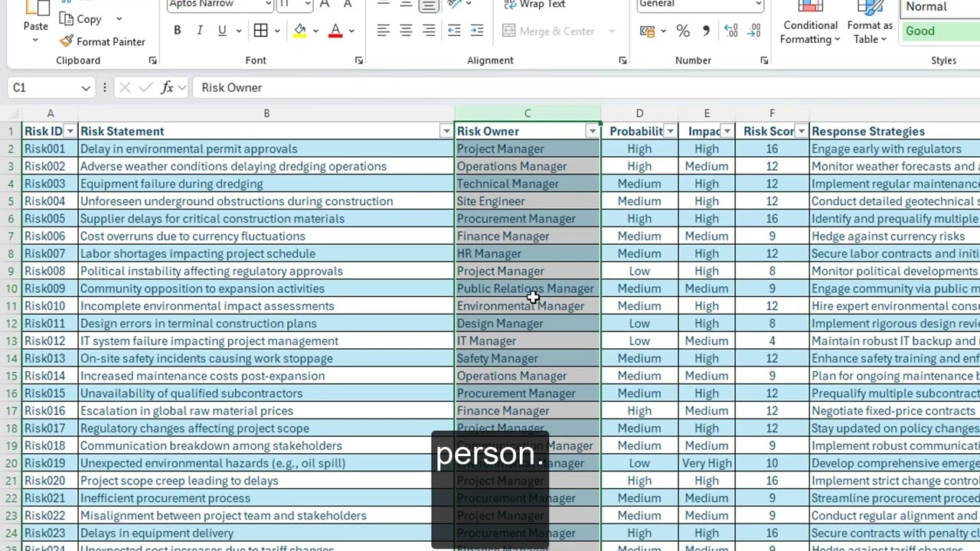Click Increase Decimal icon

(730, 31)
